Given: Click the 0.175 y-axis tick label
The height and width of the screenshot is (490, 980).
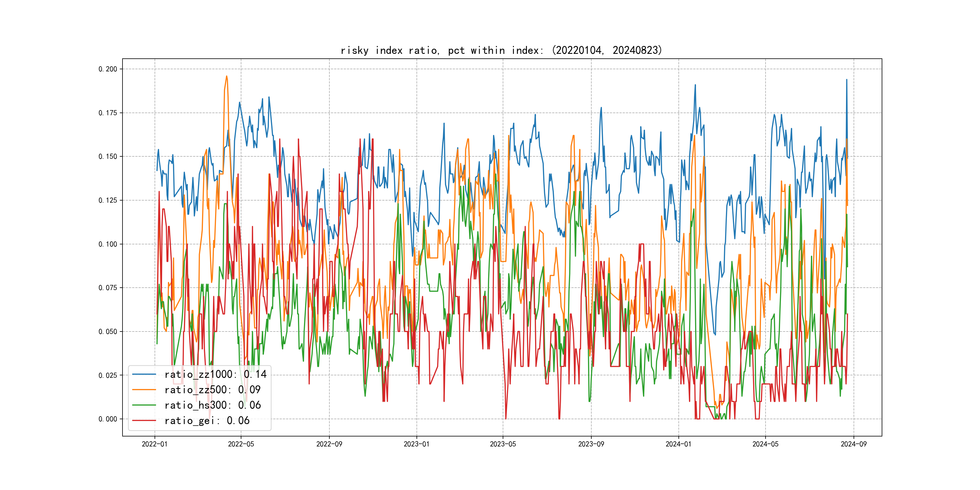Looking at the screenshot, I should click(108, 113).
